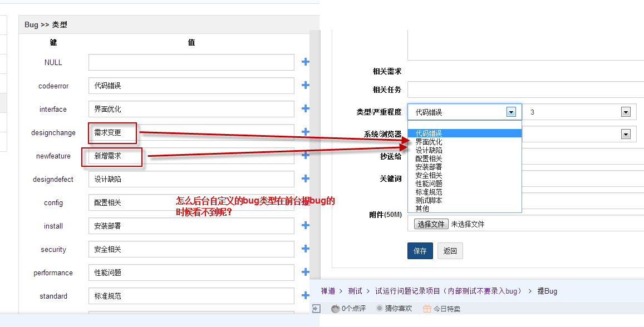The image size is (644, 327).
Task: Pick 配置相关 in the dropdown list
Action: (x=465, y=158)
